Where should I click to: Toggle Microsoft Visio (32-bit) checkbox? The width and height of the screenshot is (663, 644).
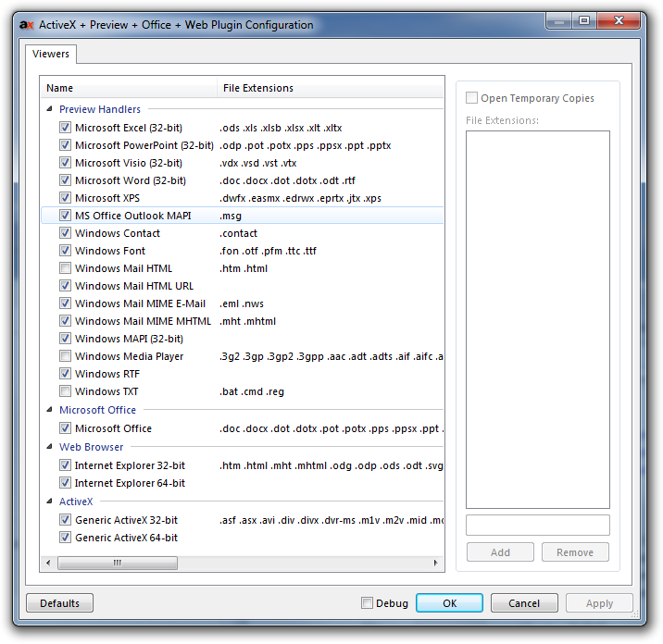[x=65, y=163]
